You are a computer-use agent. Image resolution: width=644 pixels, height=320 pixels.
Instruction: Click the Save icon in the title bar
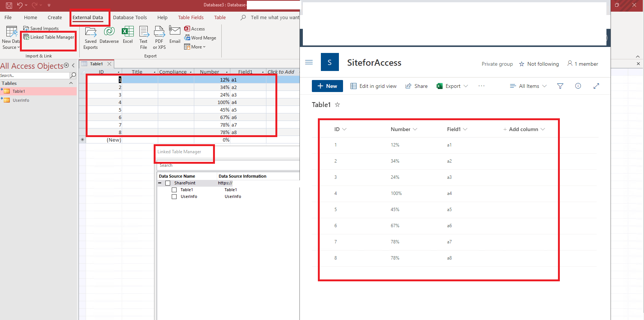[9, 5]
